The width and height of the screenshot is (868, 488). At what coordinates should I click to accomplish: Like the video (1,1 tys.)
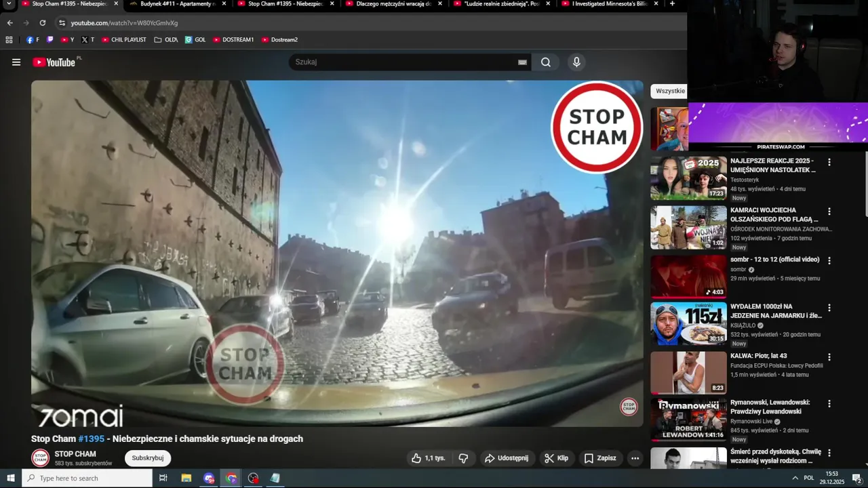428,458
